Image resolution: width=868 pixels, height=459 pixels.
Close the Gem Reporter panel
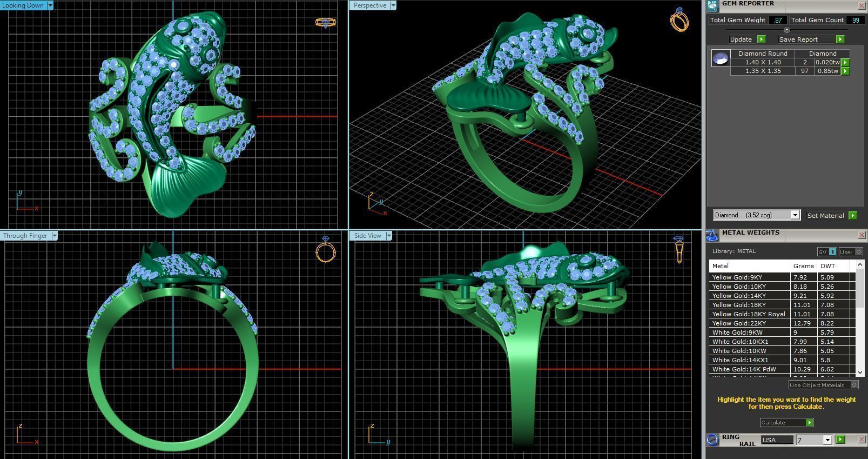[862, 5]
